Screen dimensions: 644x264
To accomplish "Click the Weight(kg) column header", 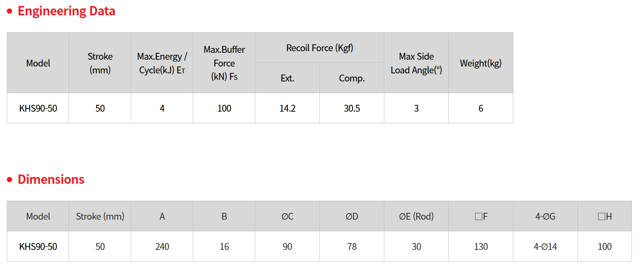I will coord(481,63).
